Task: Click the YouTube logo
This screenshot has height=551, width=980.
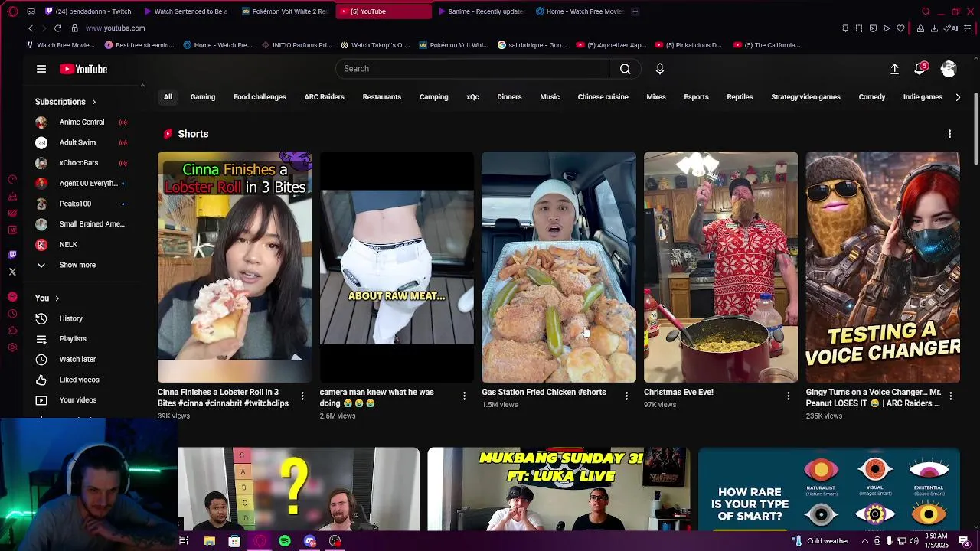Action: [83, 69]
